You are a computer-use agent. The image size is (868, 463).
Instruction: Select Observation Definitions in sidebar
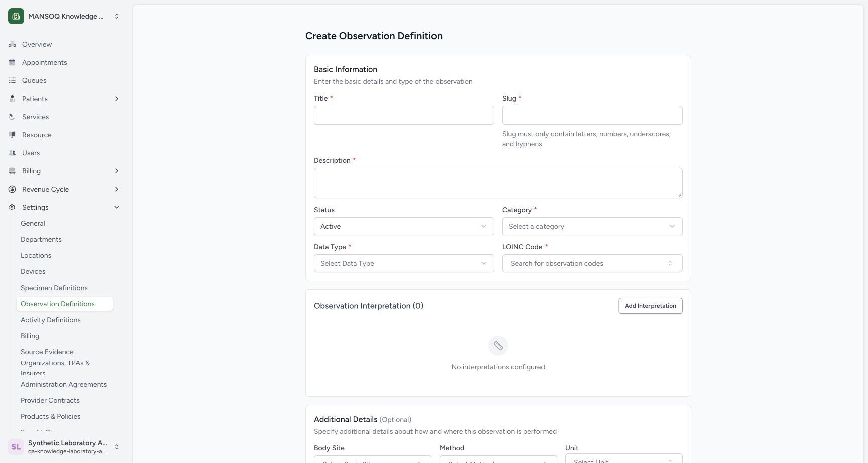[x=64, y=304]
